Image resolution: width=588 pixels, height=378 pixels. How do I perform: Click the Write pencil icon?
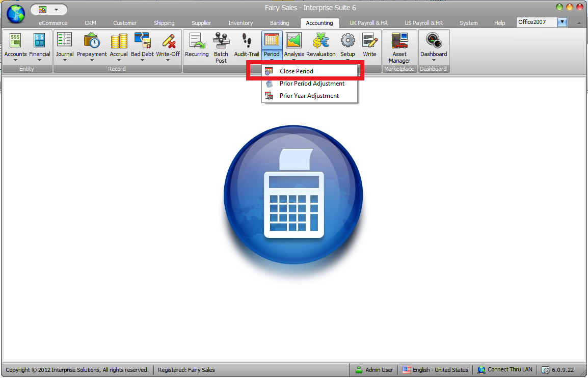[369, 41]
